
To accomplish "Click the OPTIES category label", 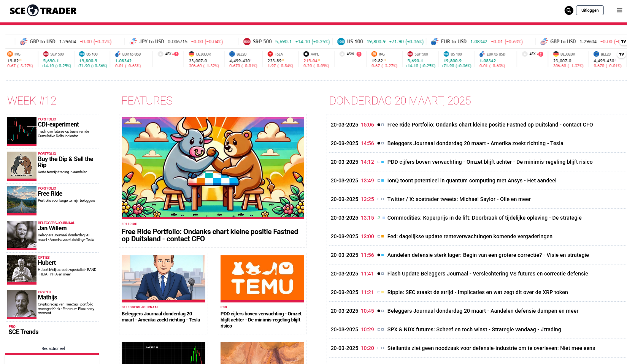I will (x=44, y=258).
